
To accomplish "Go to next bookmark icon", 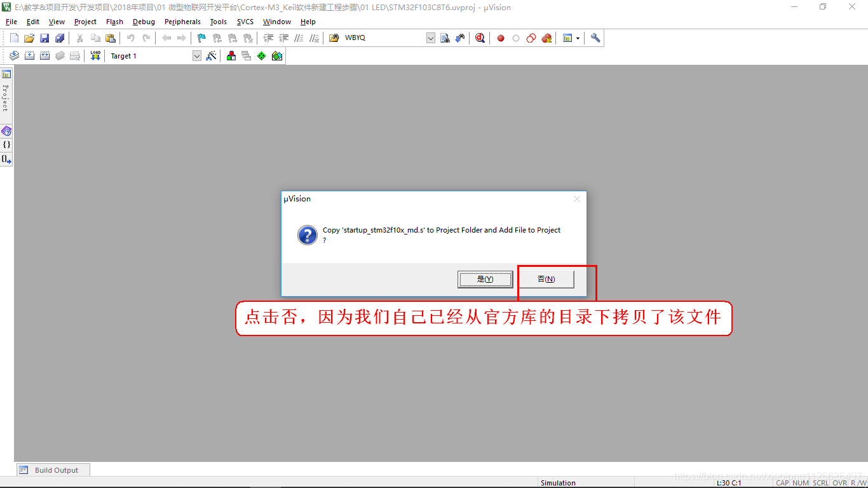I will (232, 38).
